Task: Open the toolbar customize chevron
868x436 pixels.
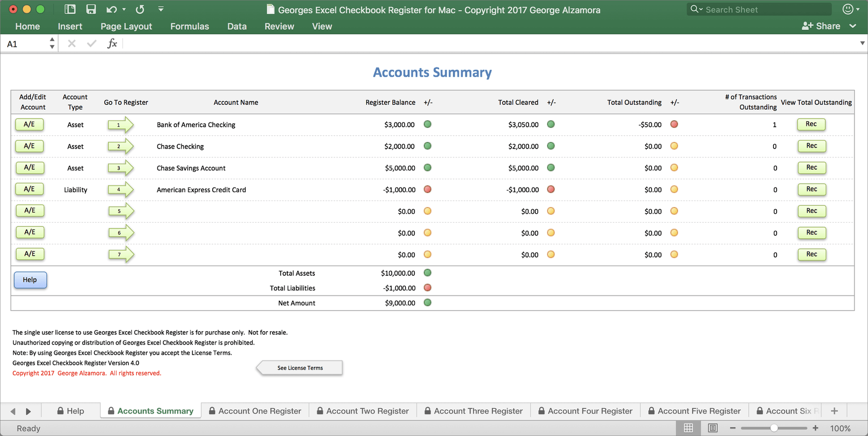Action: [x=161, y=9]
